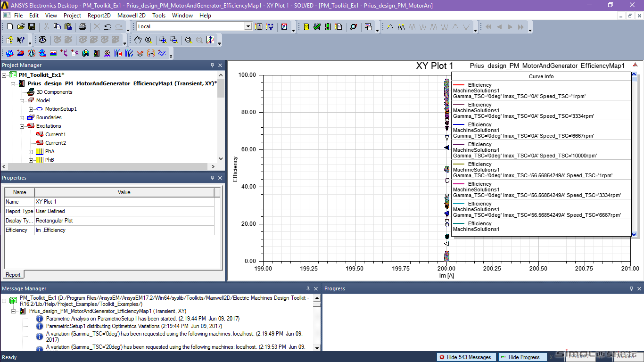Open the Tools menu
This screenshot has width=644, height=362.
(x=159, y=16)
